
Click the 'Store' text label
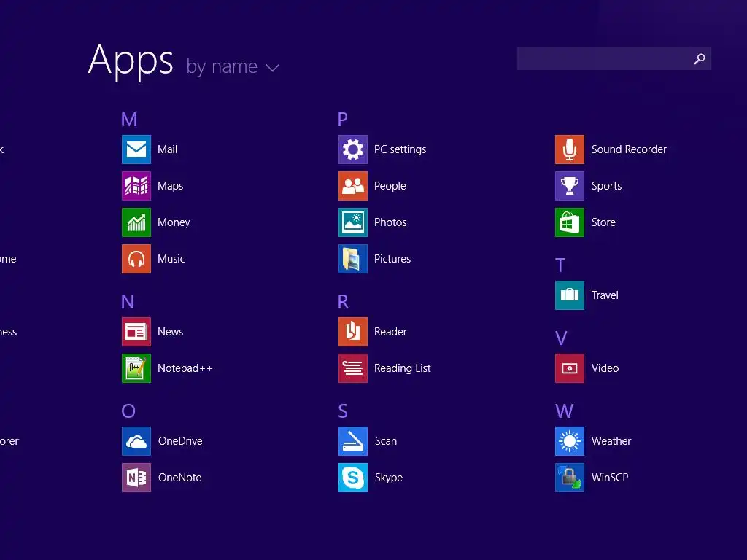(603, 222)
